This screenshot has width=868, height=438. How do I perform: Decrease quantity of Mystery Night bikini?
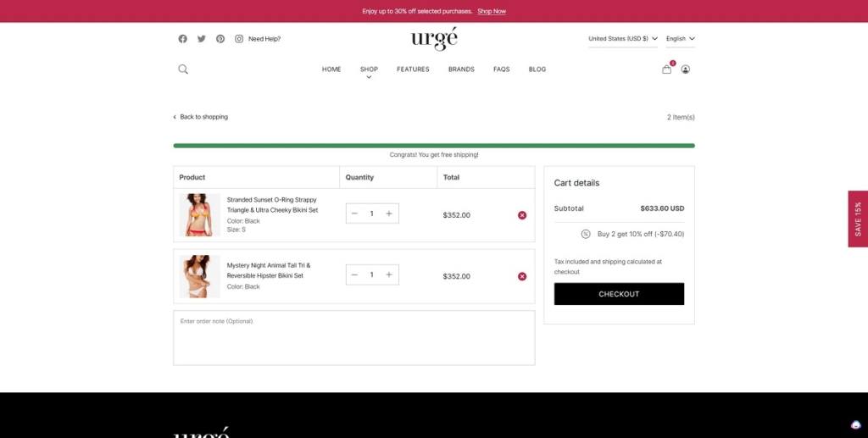[x=354, y=274]
